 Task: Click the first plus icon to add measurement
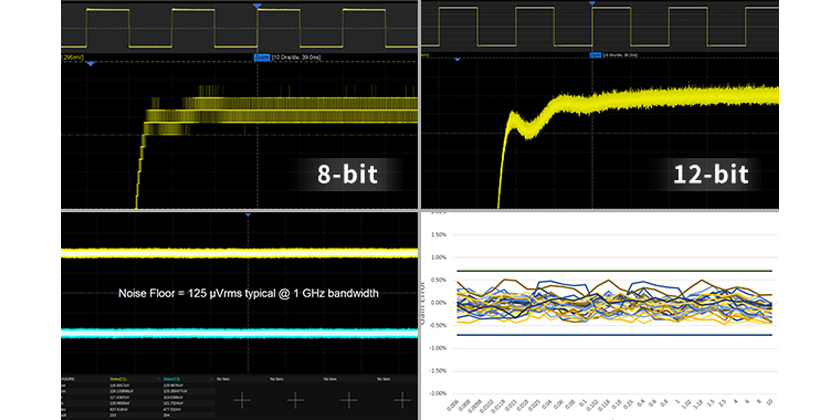point(240,398)
